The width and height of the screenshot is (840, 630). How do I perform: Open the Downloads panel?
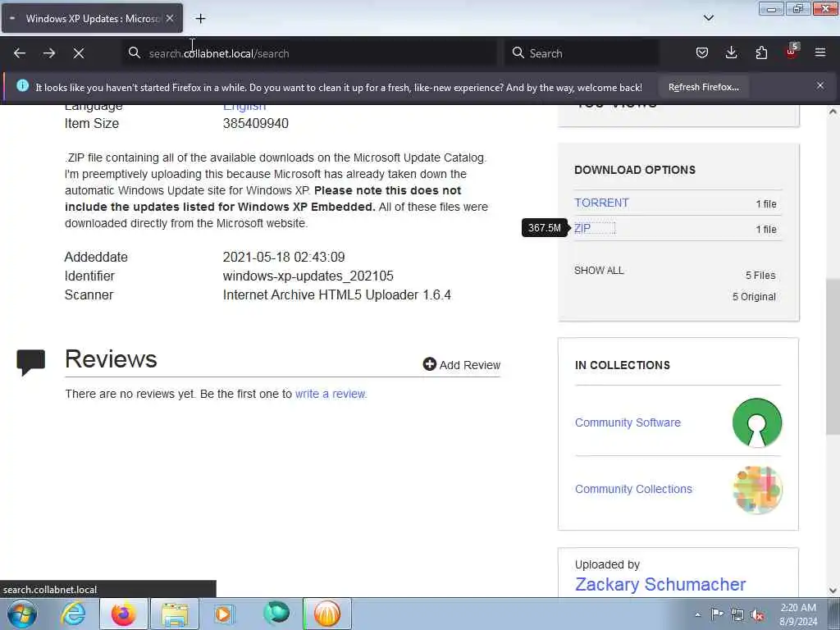pyautogui.click(x=731, y=52)
